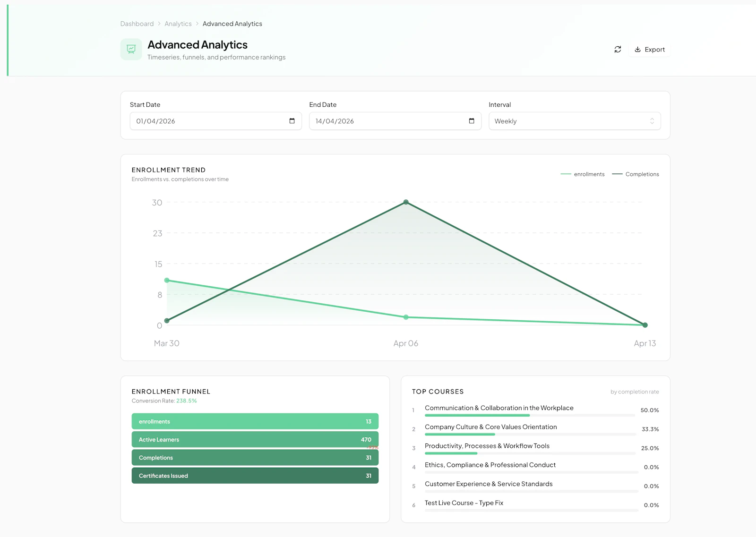The image size is (756, 537).
Task: Click inside the Start Date input field
Action: (203, 121)
